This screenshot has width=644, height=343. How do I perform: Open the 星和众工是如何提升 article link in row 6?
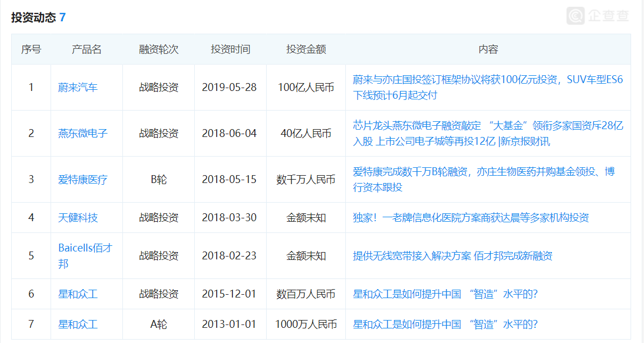(x=445, y=294)
